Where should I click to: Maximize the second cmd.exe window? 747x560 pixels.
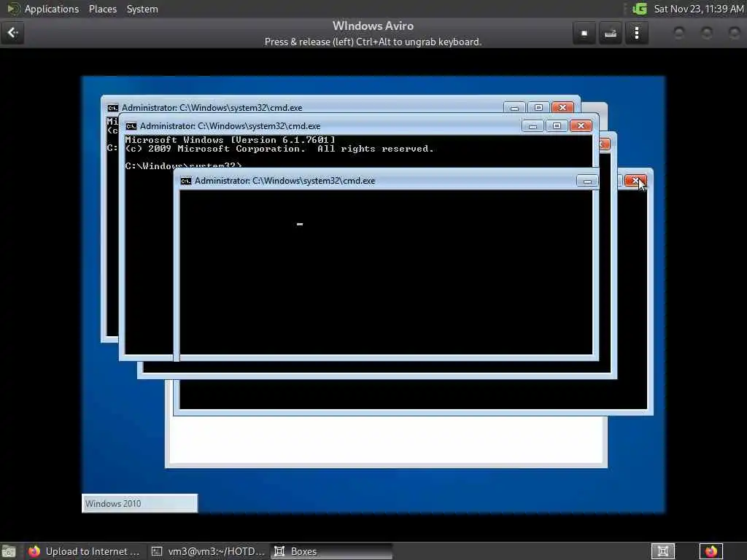point(557,125)
